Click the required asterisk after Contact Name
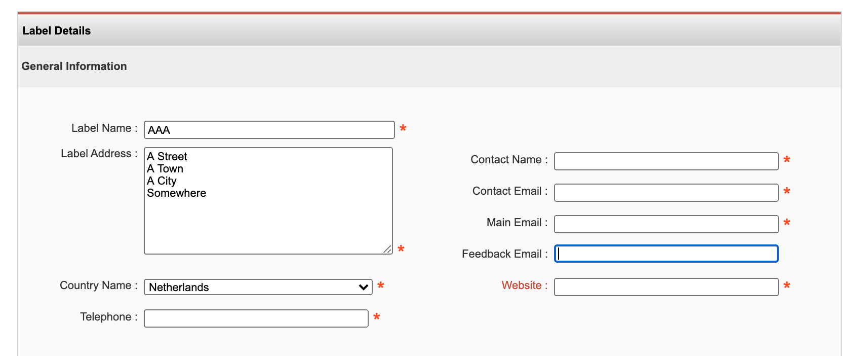The height and width of the screenshot is (356, 868). click(x=787, y=160)
